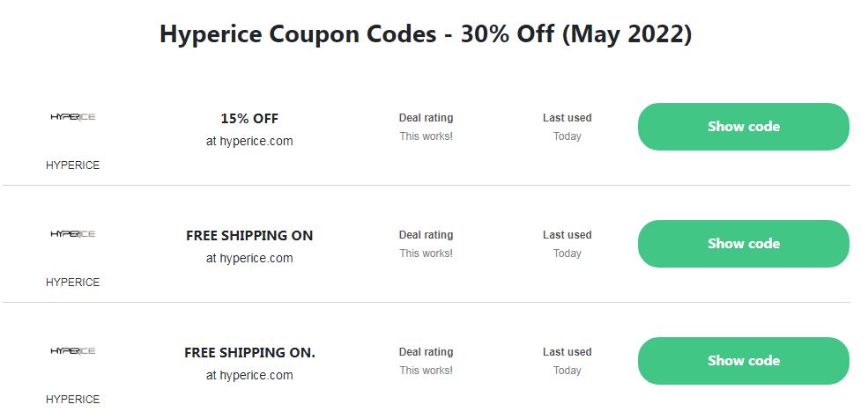The width and height of the screenshot is (868, 419).
Task: Click the HYPERICE label under the top logo
Action: tap(73, 165)
